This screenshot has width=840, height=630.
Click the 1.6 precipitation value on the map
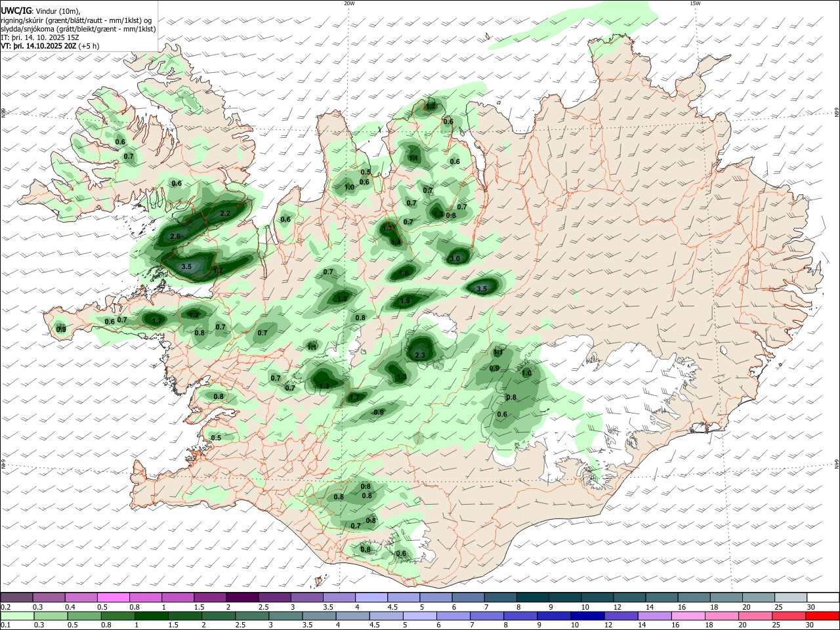(x=404, y=273)
